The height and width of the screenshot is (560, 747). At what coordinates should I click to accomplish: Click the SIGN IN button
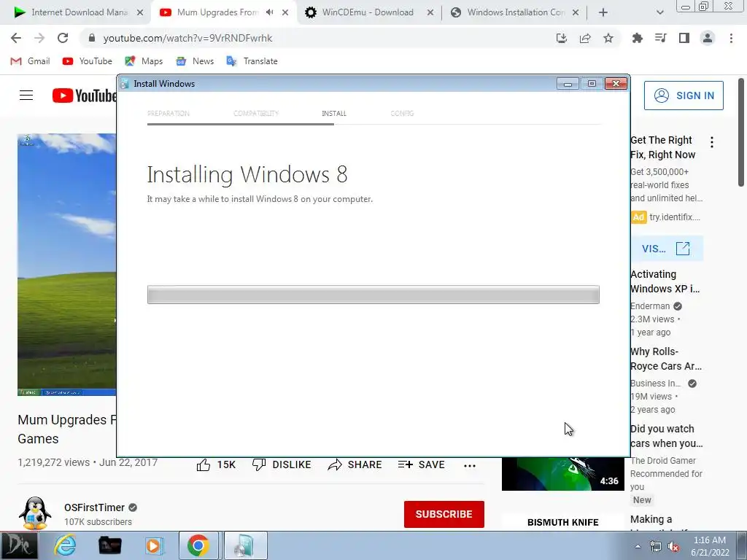point(684,96)
